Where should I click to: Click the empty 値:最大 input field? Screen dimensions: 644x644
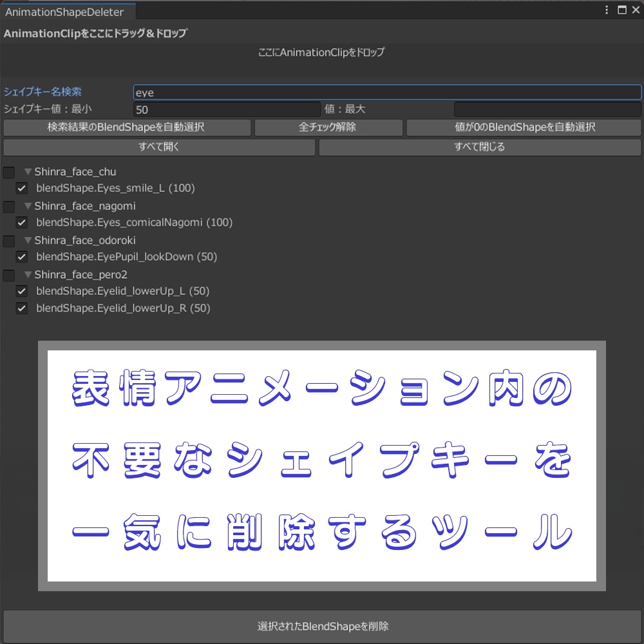547,109
